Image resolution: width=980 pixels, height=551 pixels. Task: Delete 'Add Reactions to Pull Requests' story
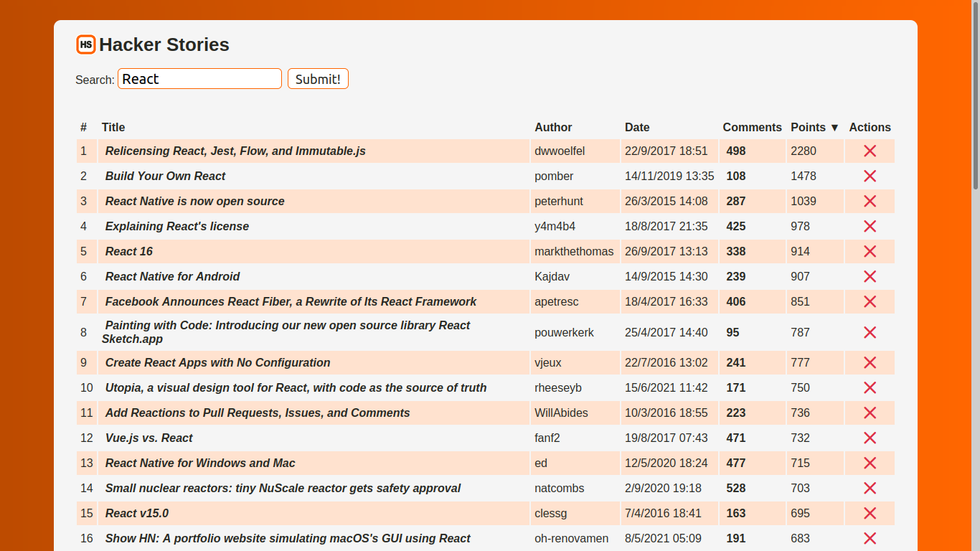(870, 413)
